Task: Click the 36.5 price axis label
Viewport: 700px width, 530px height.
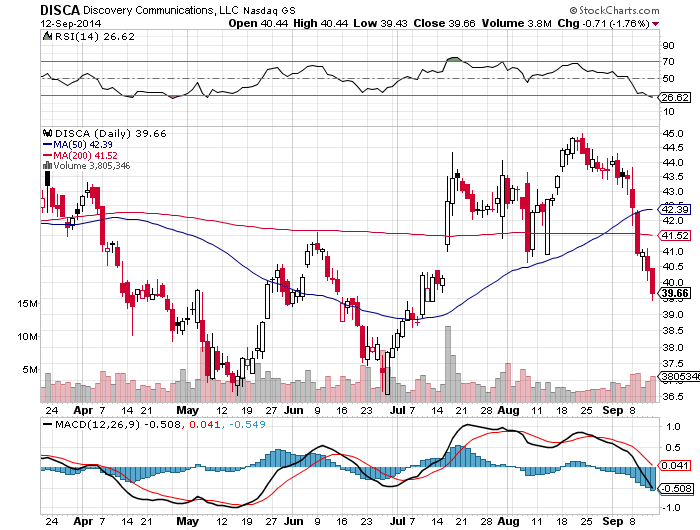Action: tap(673, 396)
